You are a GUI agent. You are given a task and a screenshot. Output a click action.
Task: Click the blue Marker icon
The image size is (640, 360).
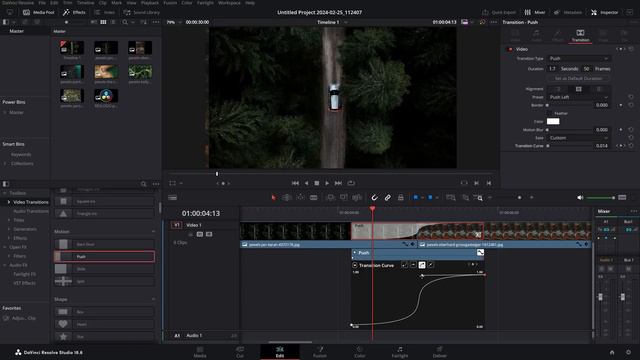click(x=430, y=198)
